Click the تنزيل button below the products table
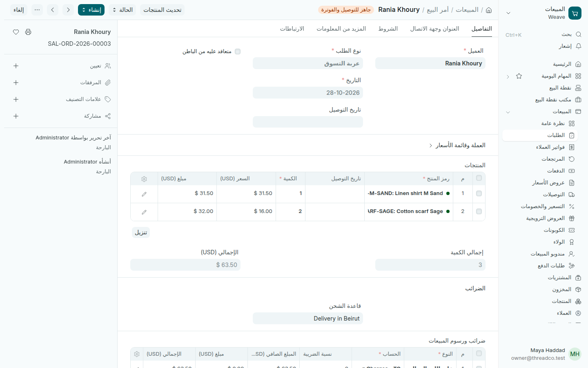The height and width of the screenshot is (368, 588). pyautogui.click(x=141, y=232)
